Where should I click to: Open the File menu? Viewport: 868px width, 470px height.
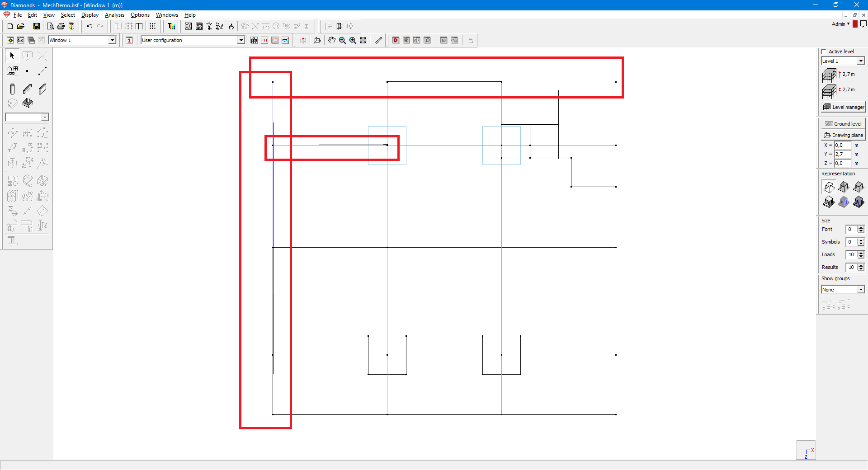pyautogui.click(x=18, y=15)
